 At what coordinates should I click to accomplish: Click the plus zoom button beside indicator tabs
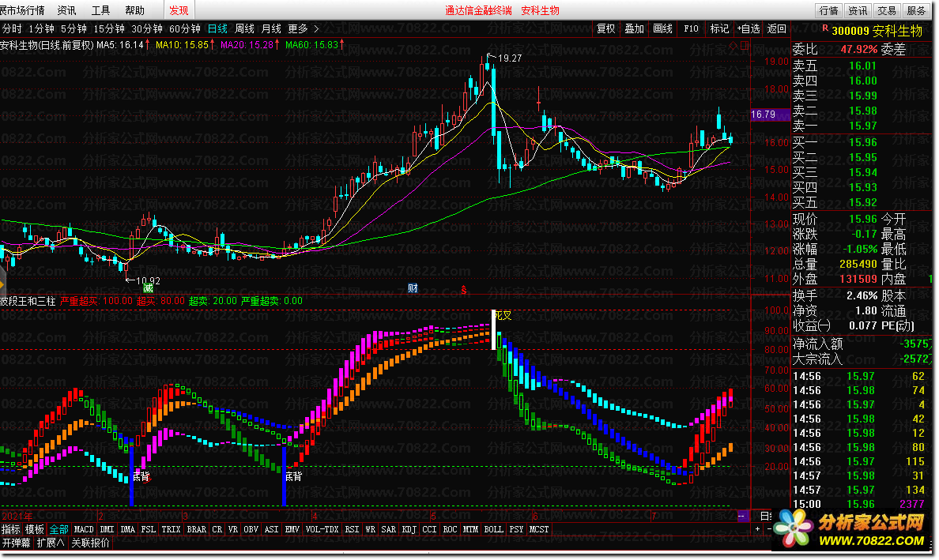(757, 529)
